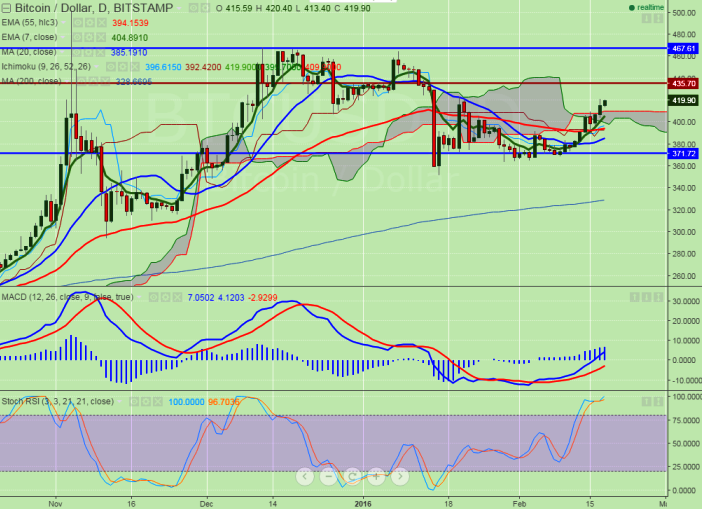Remove Stoch RSI indicator via X icon
The width and height of the screenshot is (702, 509).
pyautogui.click(x=158, y=402)
